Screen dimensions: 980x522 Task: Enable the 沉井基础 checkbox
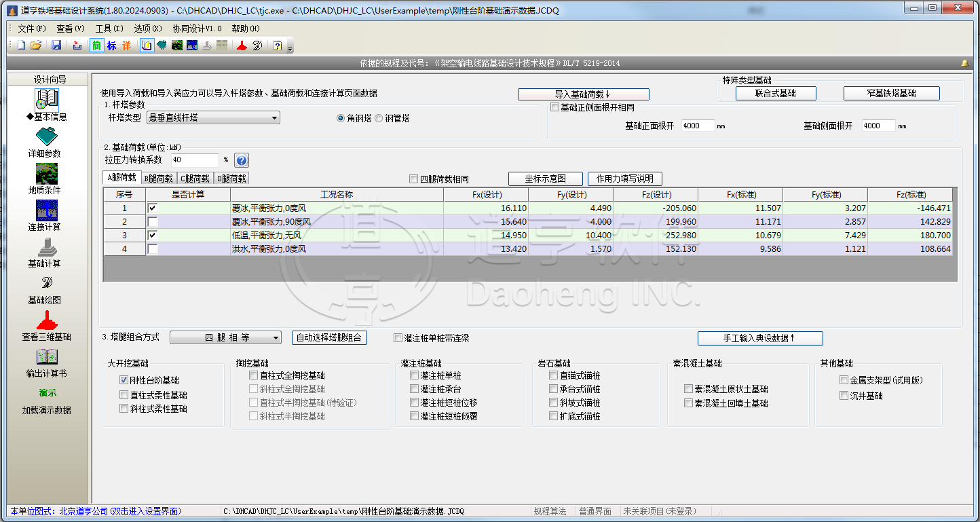[844, 396]
